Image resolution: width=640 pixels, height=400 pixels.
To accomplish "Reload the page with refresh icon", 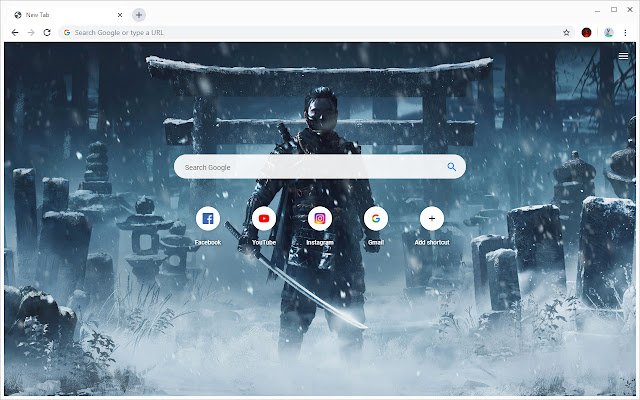I will pos(47,32).
